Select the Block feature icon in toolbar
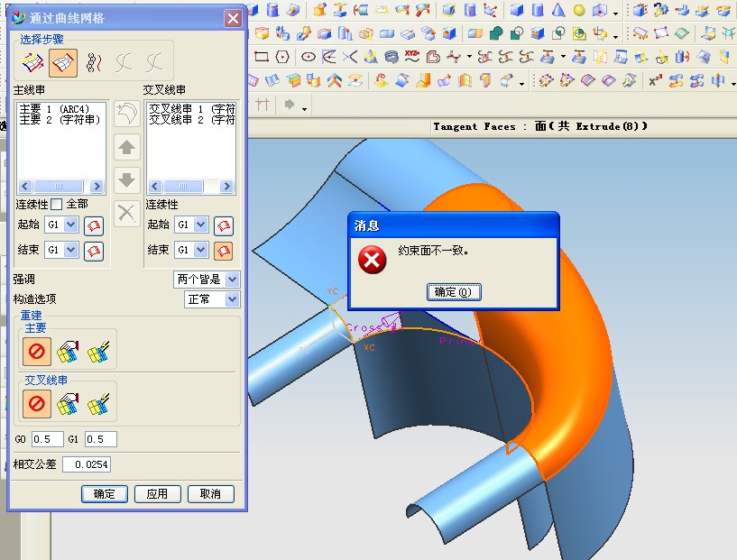The height and width of the screenshot is (560, 737). pos(517,9)
